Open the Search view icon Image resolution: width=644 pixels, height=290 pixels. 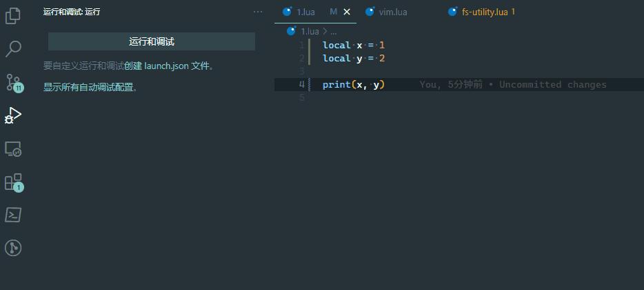tap(13, 49)
